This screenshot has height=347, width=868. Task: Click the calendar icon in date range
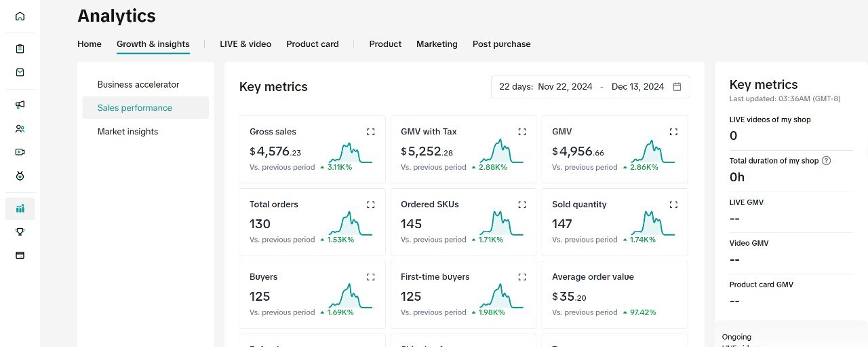coord(677,87)
